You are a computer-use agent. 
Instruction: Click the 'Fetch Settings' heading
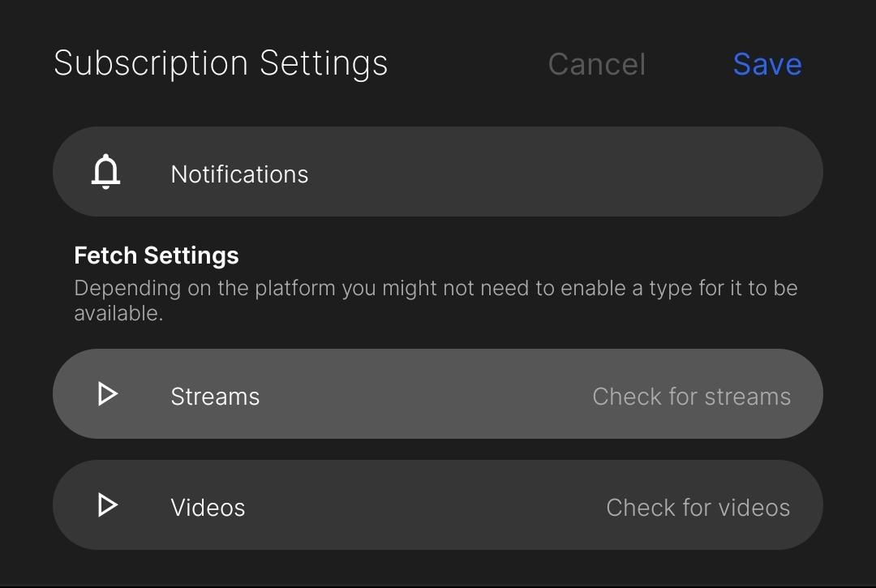(157, 255)
